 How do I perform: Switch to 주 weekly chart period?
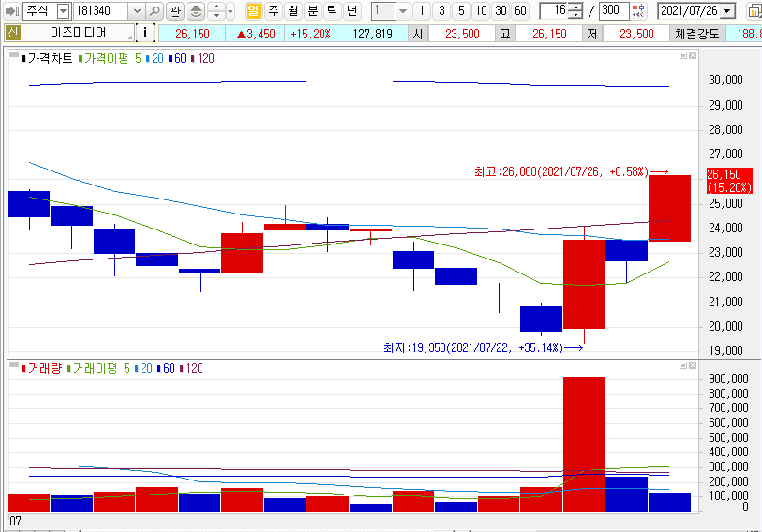pos(274,10)
